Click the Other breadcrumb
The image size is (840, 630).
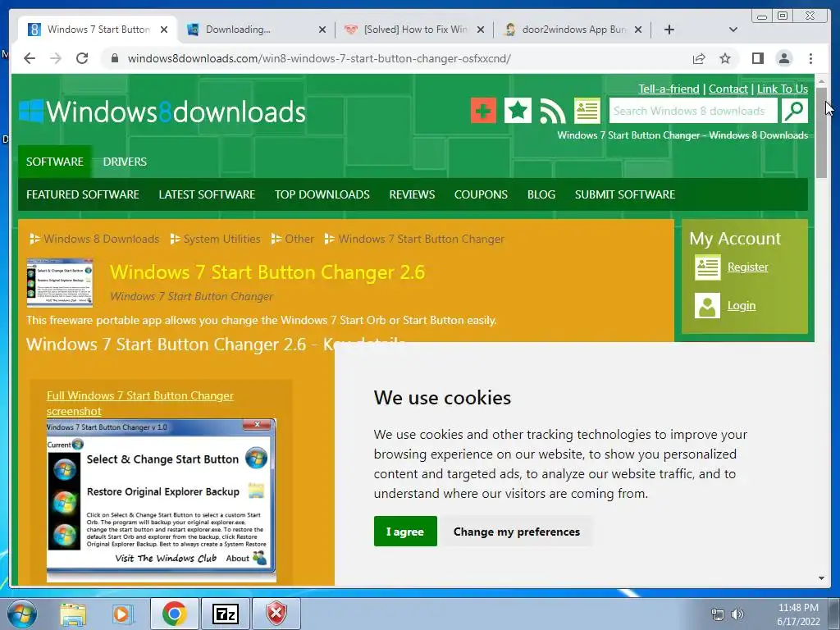299,239
